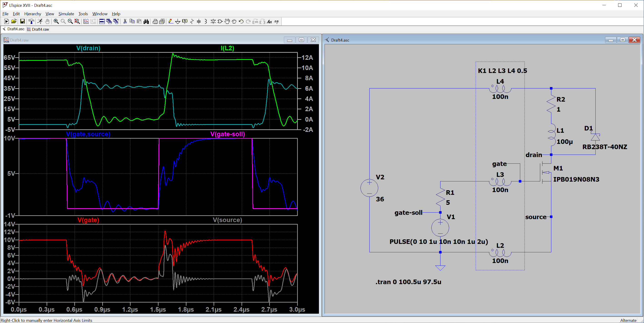Select the Place capacitor tool
The image size is (644, 323).
[x=199, y=22]
